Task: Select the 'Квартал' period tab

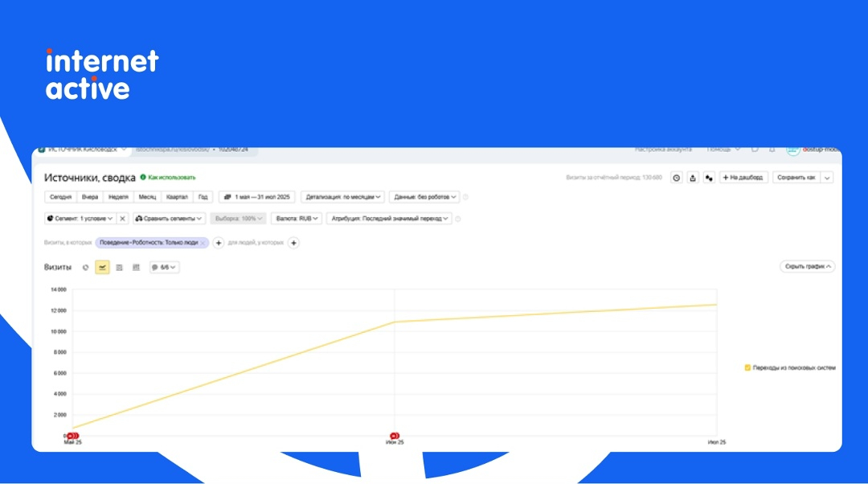Action: (x=177, y=197)
